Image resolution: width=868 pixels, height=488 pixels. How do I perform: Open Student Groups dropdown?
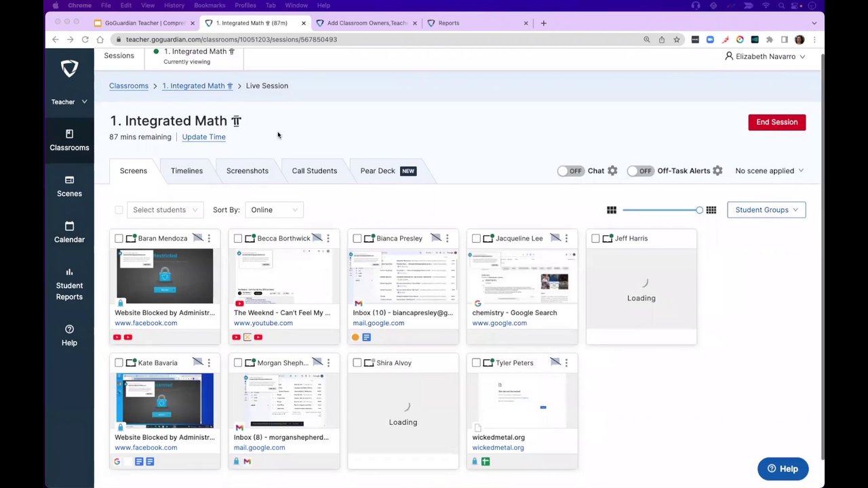(x=766, y=210)
